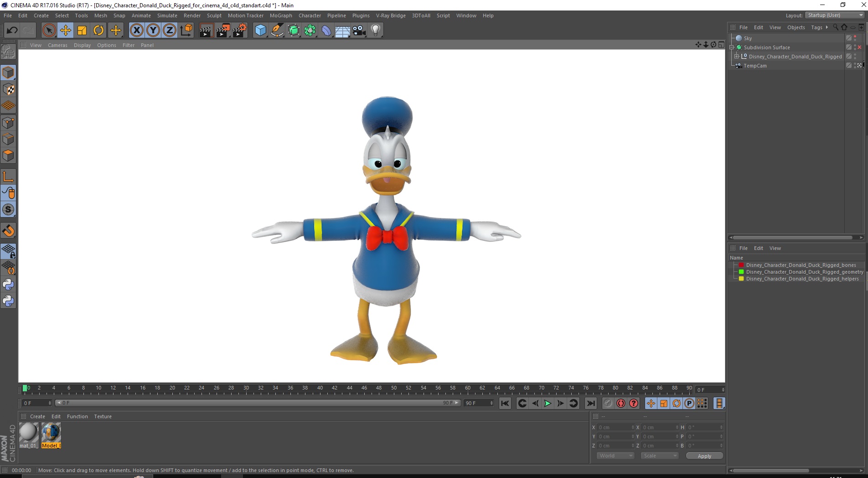Open the Scale dropdown in coordinates
Viewport: 868px width, 478px height.
click(x=660, y=456)
